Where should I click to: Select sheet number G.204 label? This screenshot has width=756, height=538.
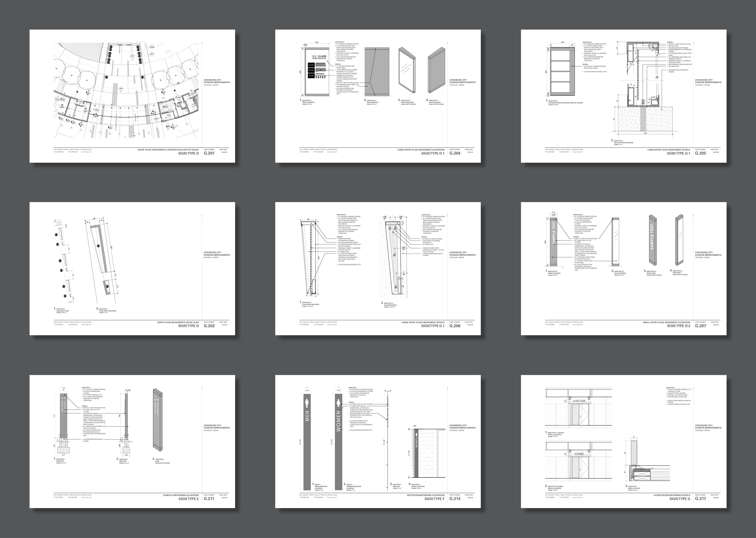click(x=455, y=153)
